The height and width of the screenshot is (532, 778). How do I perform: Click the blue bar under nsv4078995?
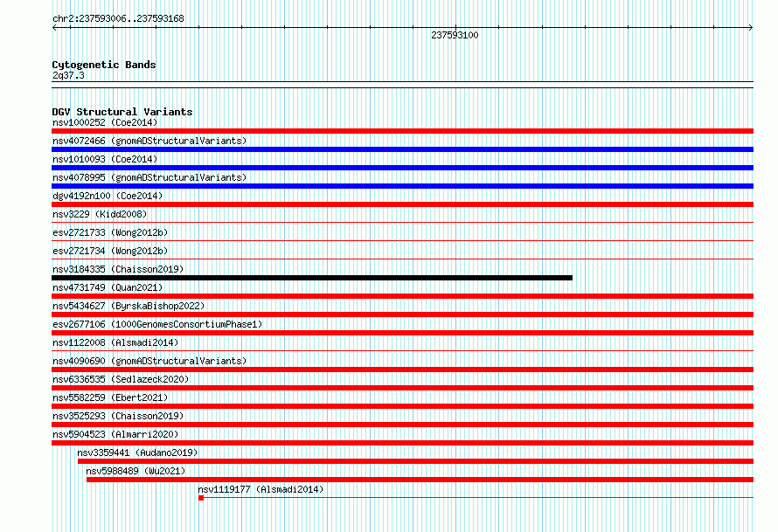[x=402, y=186]
